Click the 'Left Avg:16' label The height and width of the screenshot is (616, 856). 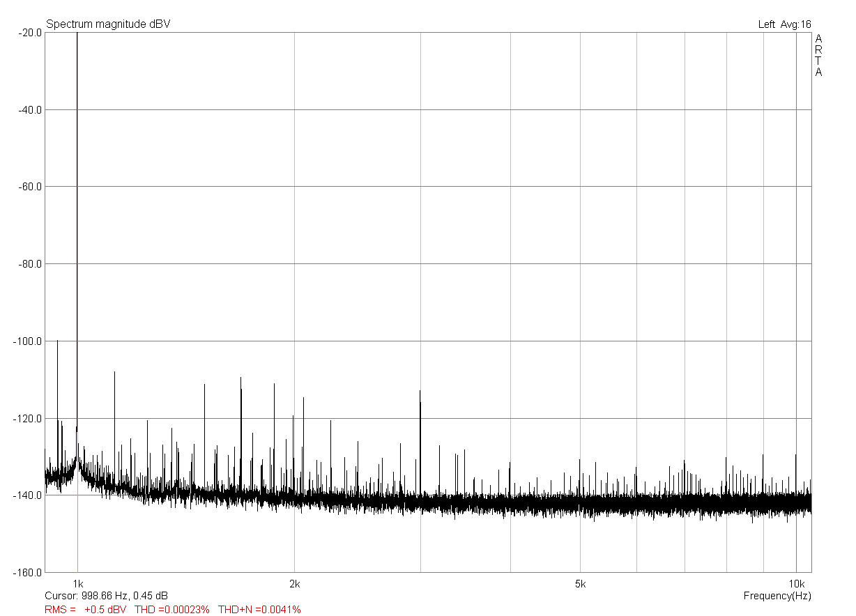tap(785, 24)
